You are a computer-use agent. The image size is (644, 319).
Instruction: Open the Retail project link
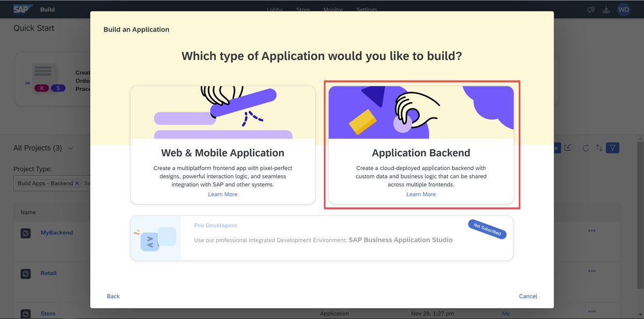coord(49,273)
